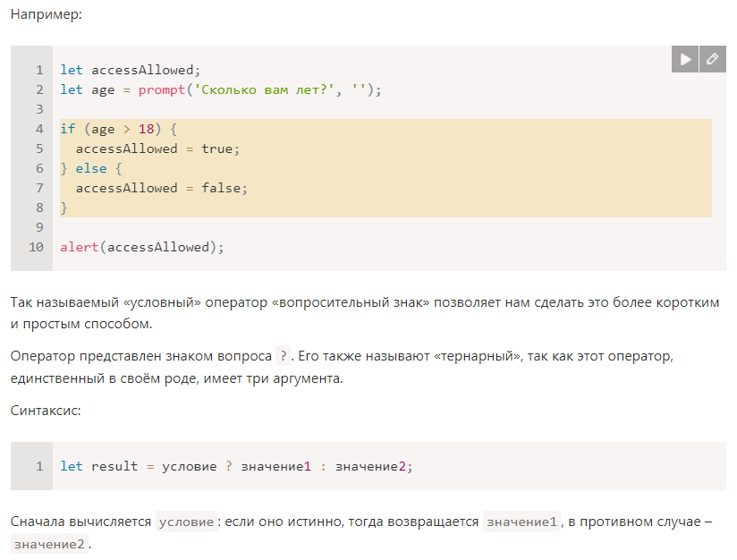This screenshot has width=737, height=560.
Task: Click the 'alert(accessAllowed);' line
Action: [142, 247]
